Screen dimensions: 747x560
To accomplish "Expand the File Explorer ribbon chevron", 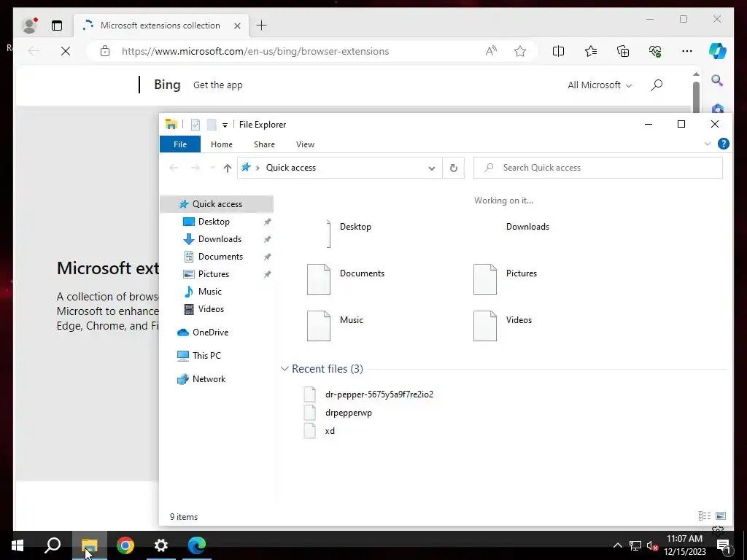I will 708,144.
